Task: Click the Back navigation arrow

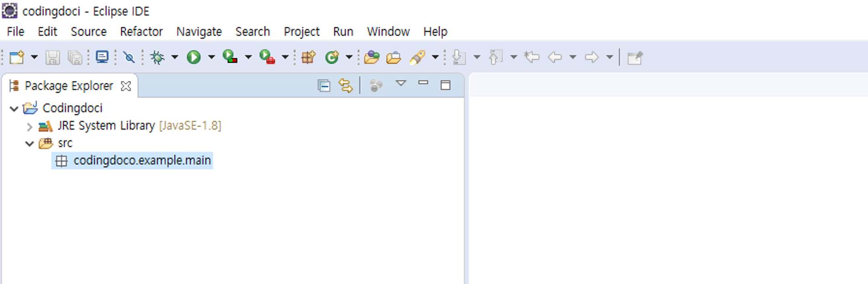Action: tap(555, 57)
